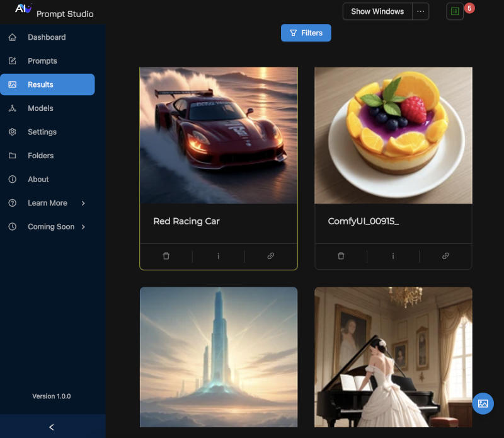This screenshot has height=438, width=504.
Task: Click the About info icon
Action: [x=12, y=179]
